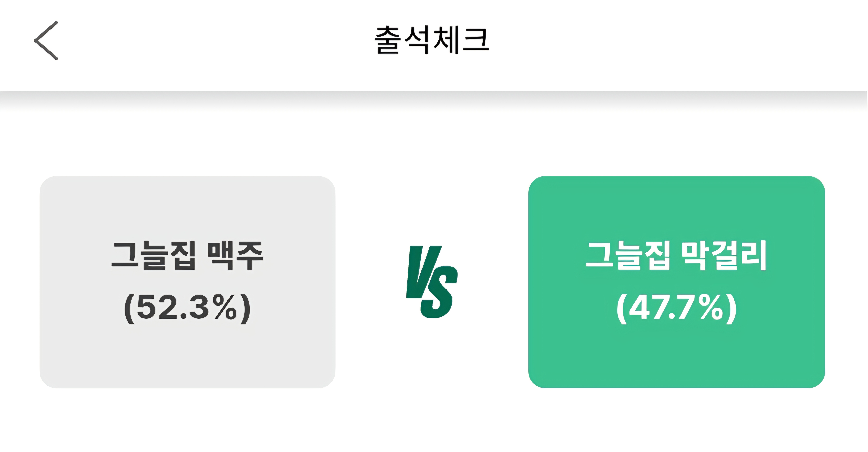868x452 pixels.
Task: Select the 그늘집 막걸리 option card
Action: tap(676, 282)
